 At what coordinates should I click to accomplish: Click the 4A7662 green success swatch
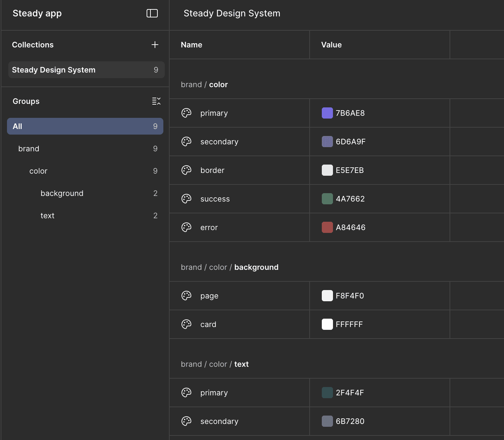(327, 199)
